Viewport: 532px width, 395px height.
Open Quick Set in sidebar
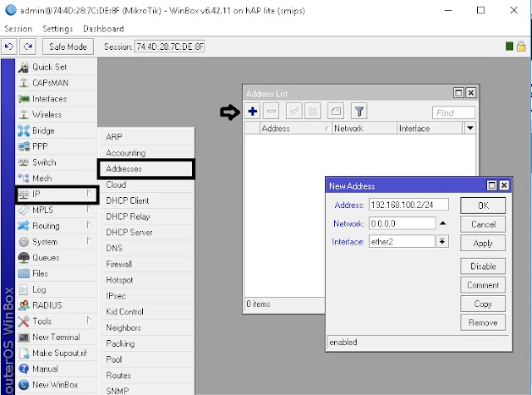pyautogui.click(x=57, y=67)
